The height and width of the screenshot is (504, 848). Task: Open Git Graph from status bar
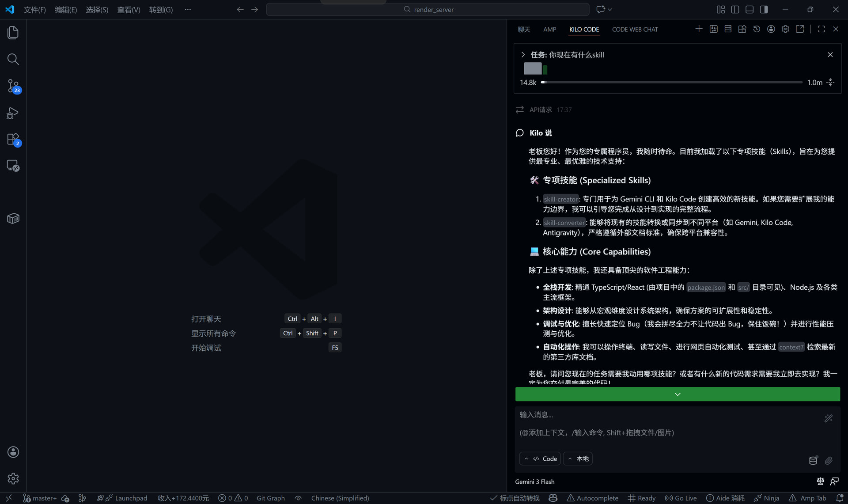pos(271,498)
